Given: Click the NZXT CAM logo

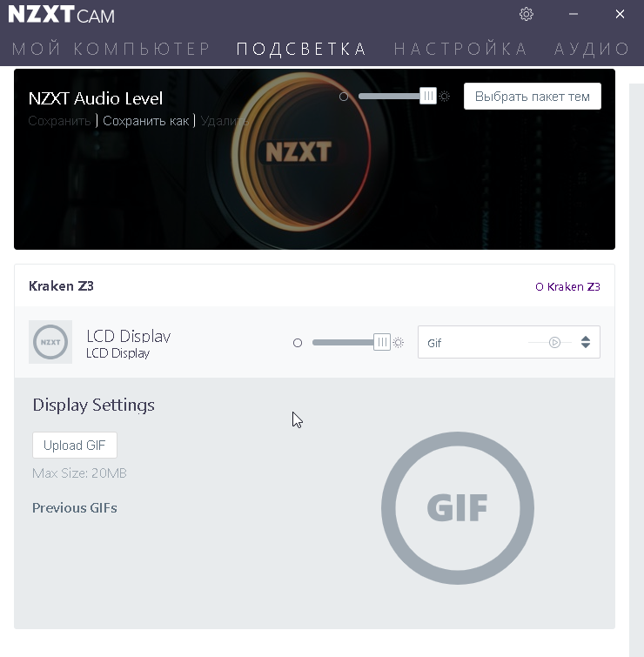Looking at the screenshot, I should pos(61,15).
